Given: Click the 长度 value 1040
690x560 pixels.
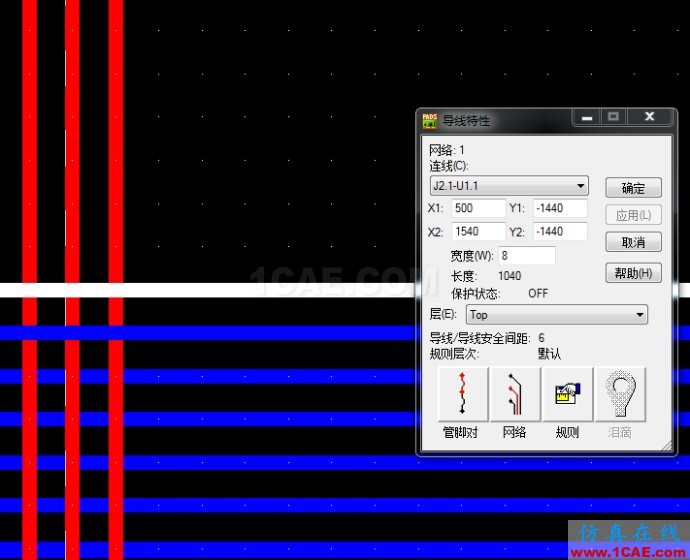Looking at the screenshot, I should point(510,276).
